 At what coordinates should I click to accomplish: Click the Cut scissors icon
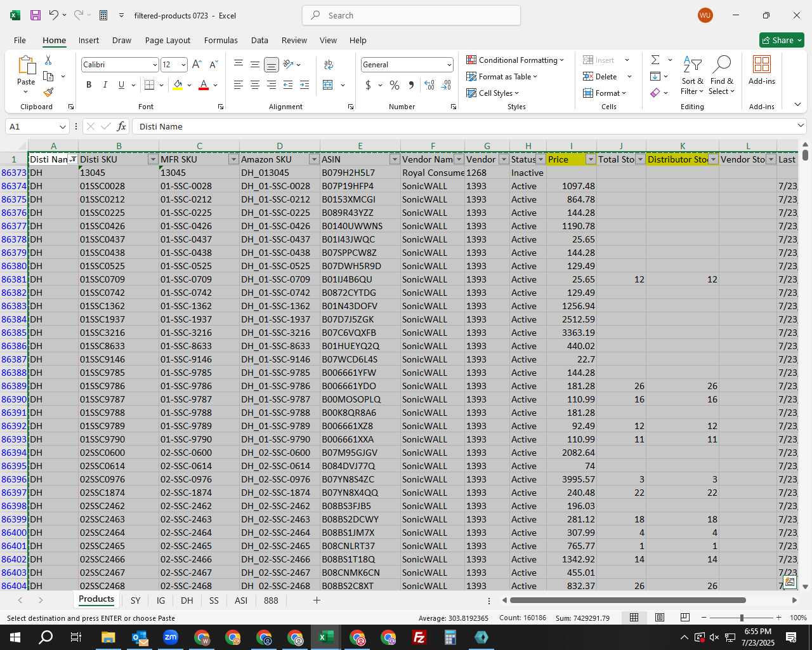[48, 60]
